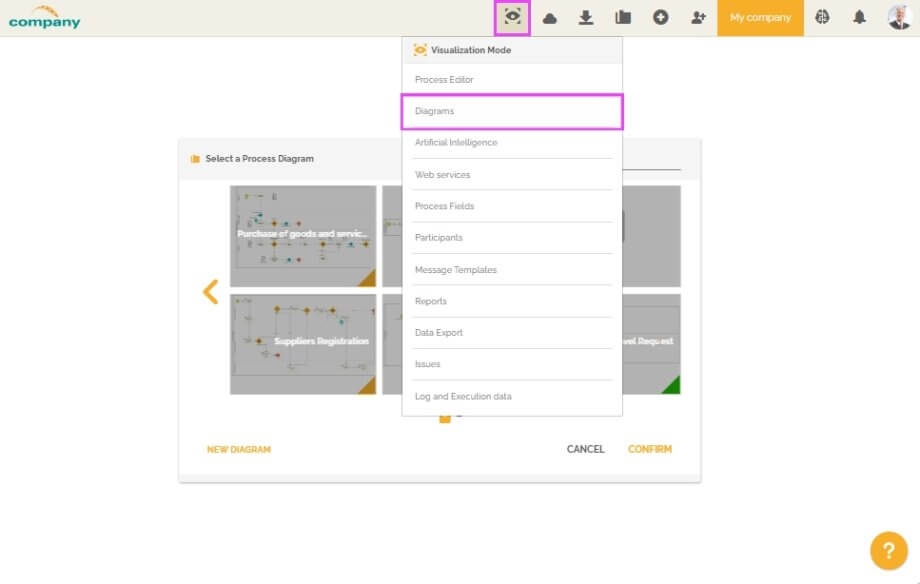Click the left arrow to browse previous diagrams
Viewport: 920px width, 584px height.
210,292
